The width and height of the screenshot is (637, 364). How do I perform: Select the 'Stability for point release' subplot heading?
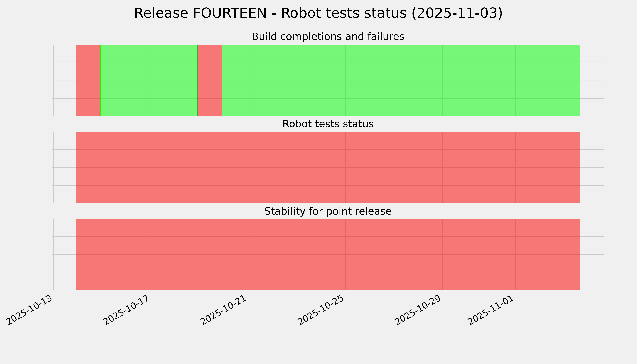[x=328, y=212]
